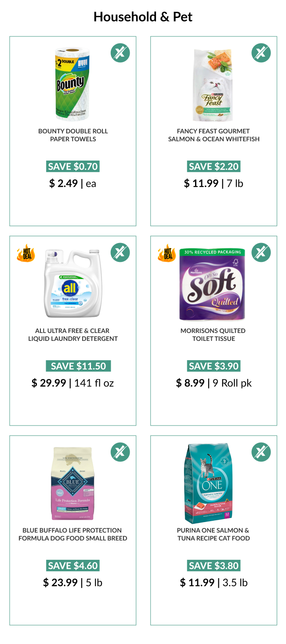Screen dimensions: 286x644
Task: Click the green slash icon on Bounty card
Action: (x=120, y=53)
